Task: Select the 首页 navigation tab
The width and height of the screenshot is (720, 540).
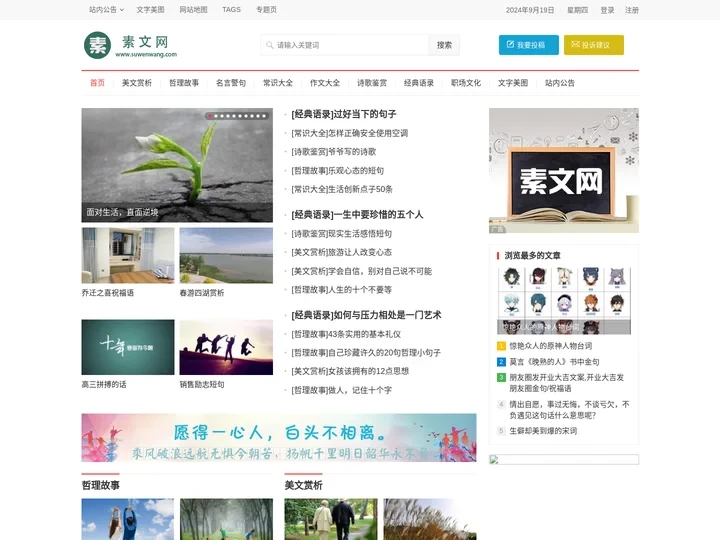Action: 97,83
